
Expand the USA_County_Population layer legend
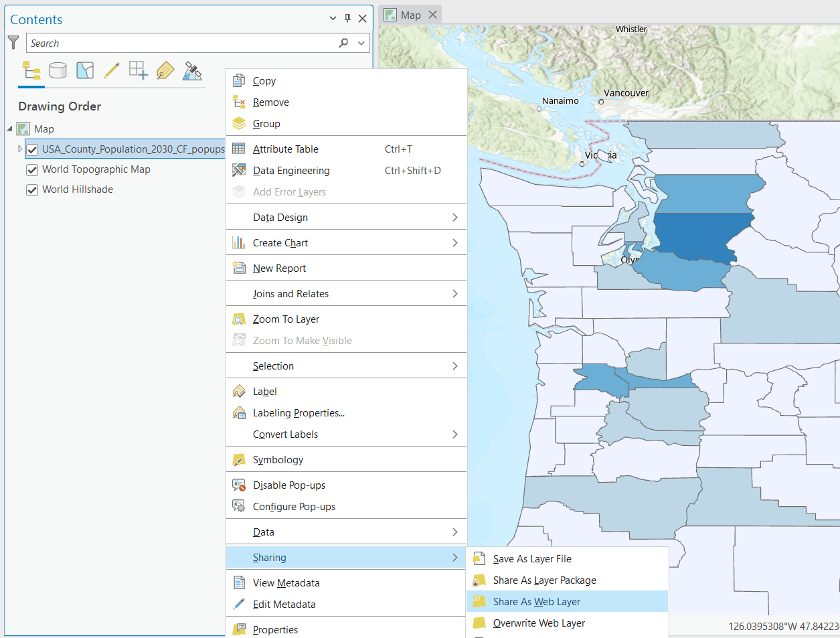click(20, 149)
